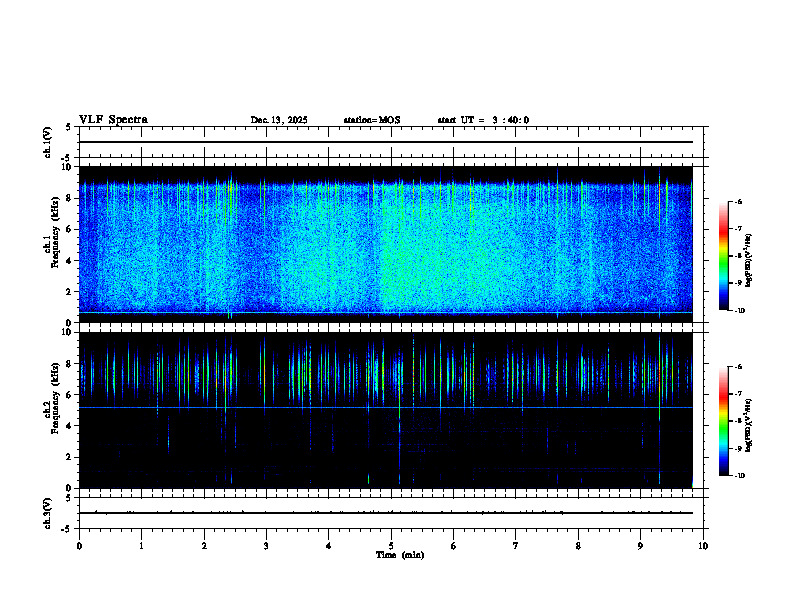Click the "Time (min)" x-axis label
This screenshot has width=792, height=612.
[x=400, y=555]
